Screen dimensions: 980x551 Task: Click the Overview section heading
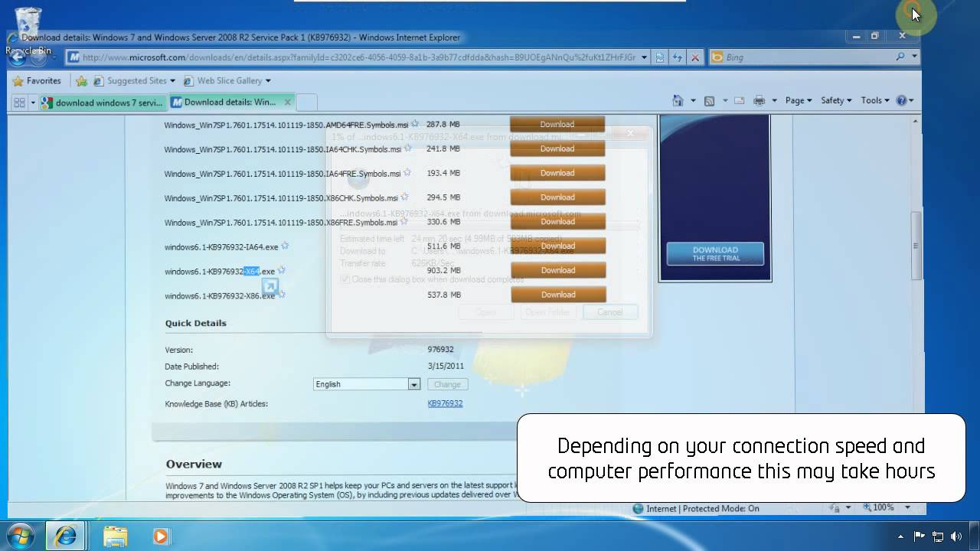pos(194,464)
